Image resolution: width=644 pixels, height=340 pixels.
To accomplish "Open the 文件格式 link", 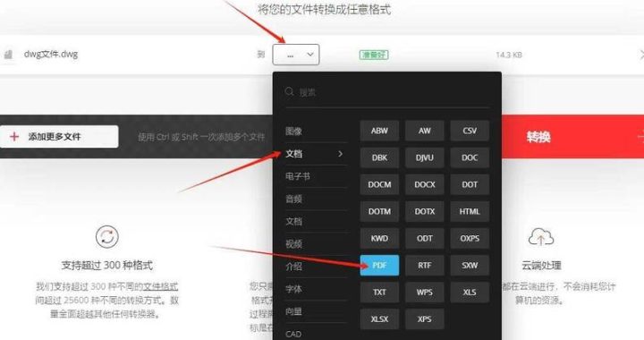I will pos(160,286).
